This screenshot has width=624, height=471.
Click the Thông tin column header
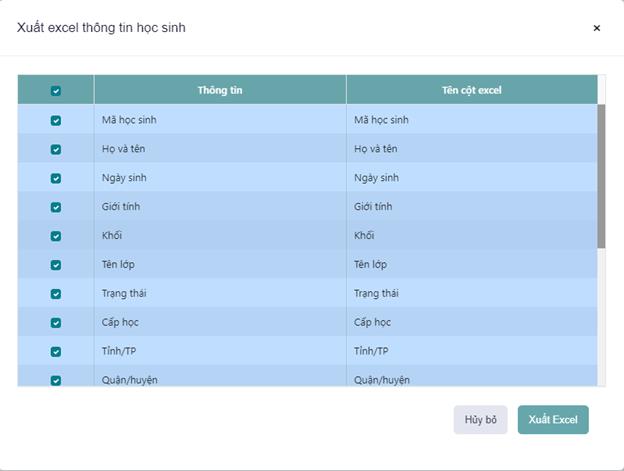tap(220, 90)
